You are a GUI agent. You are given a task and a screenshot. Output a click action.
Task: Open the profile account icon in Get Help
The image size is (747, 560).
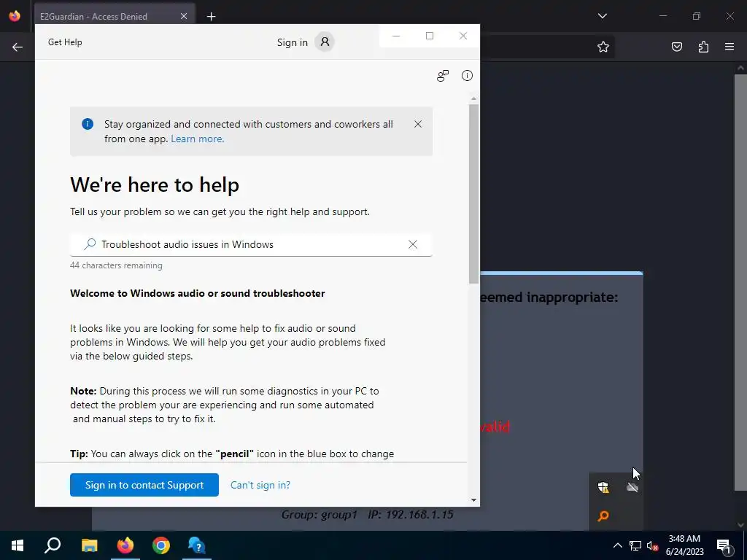point(325,42)
